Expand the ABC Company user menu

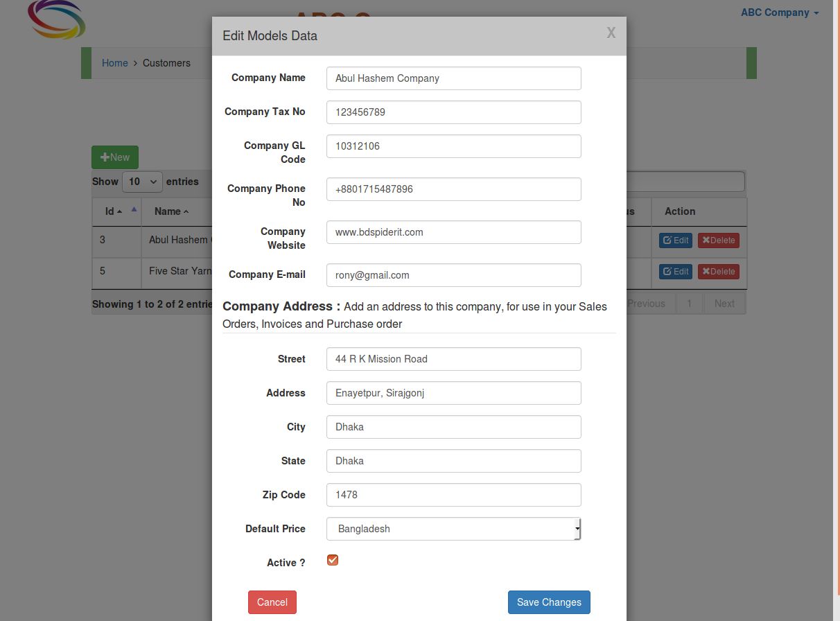780,12
